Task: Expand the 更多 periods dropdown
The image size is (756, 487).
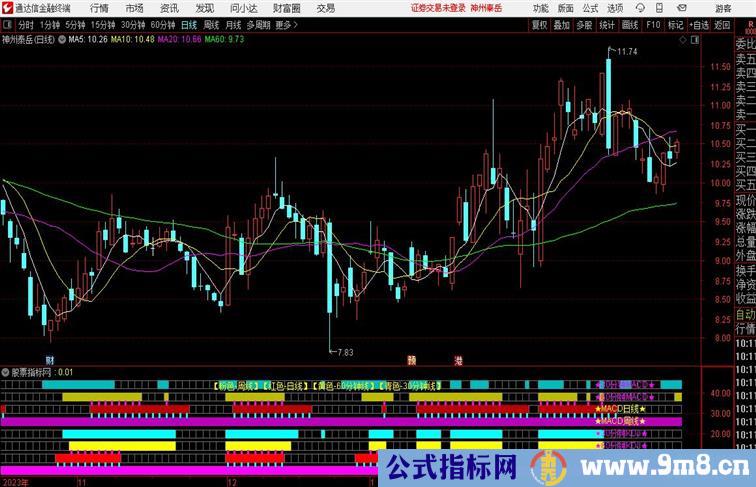Action: pos(287,25)
